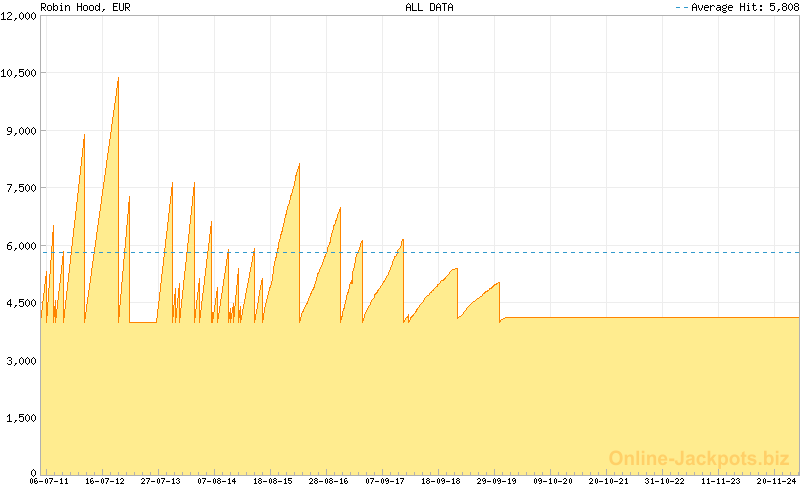Click the dashed blue legend line marker
This screenshot has width=800, height=490.
pos(682,7)
